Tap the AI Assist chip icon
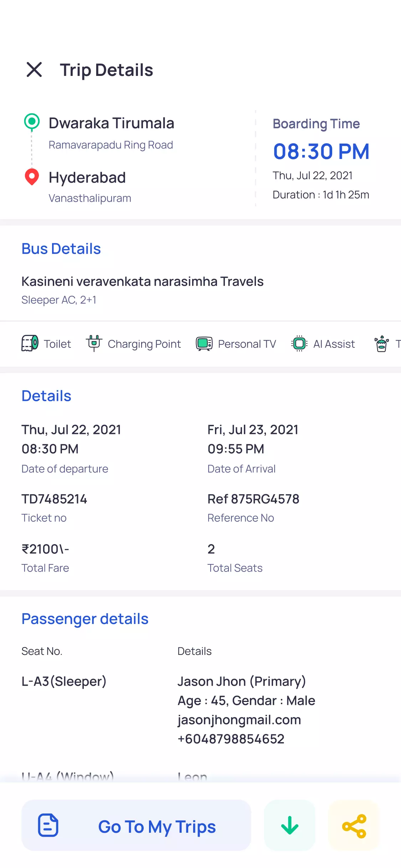 pyautogui.click(x=299, y=343)
